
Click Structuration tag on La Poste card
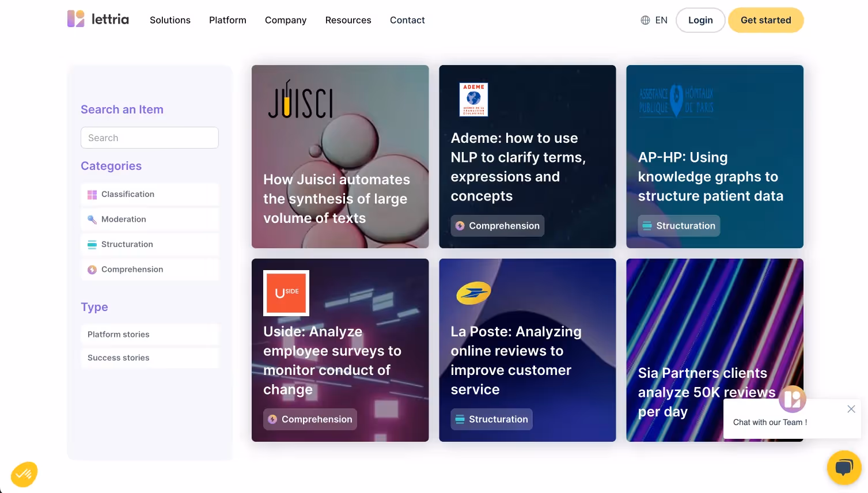point(492,419)
